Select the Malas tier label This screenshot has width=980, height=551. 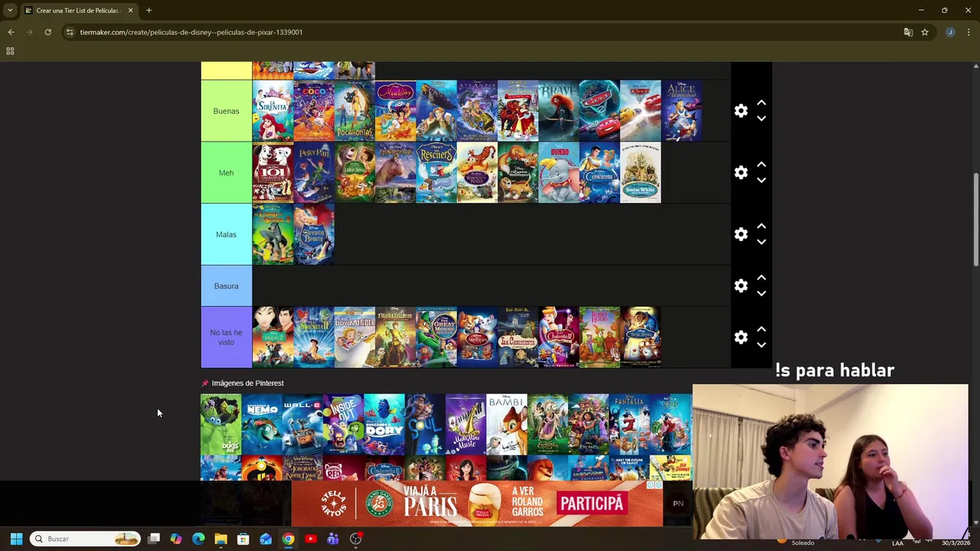[x=226, y=235]
